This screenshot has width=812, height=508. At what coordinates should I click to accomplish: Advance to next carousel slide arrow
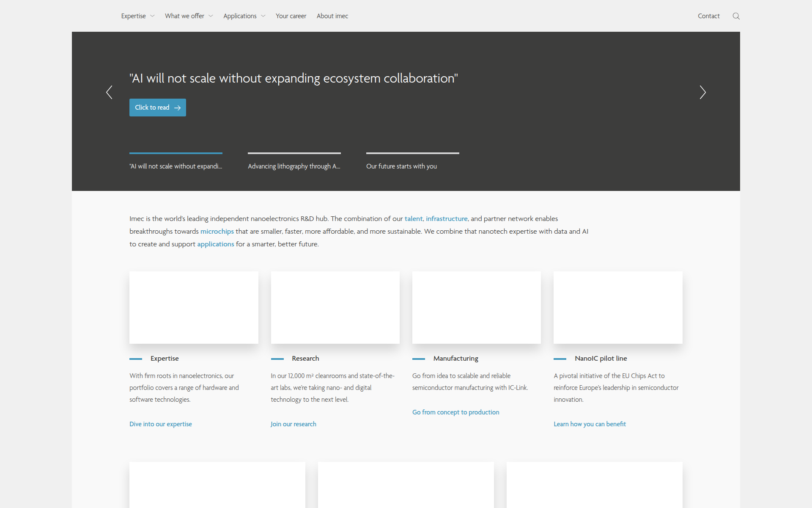(x=702, y=92)
